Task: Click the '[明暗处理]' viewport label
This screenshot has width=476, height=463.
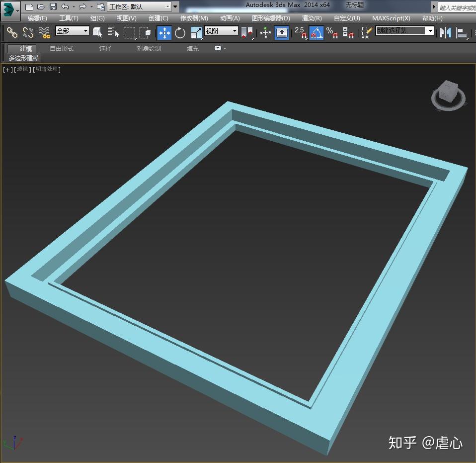Action: 46,70
